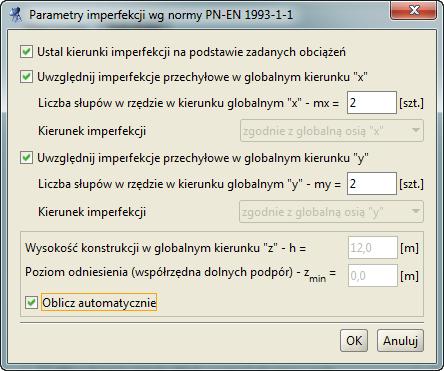The width and height of the screenshot is (444, 371).
Task: Click the 'Kierunek imperfekcji' label under mx
Action: (92, 131)
